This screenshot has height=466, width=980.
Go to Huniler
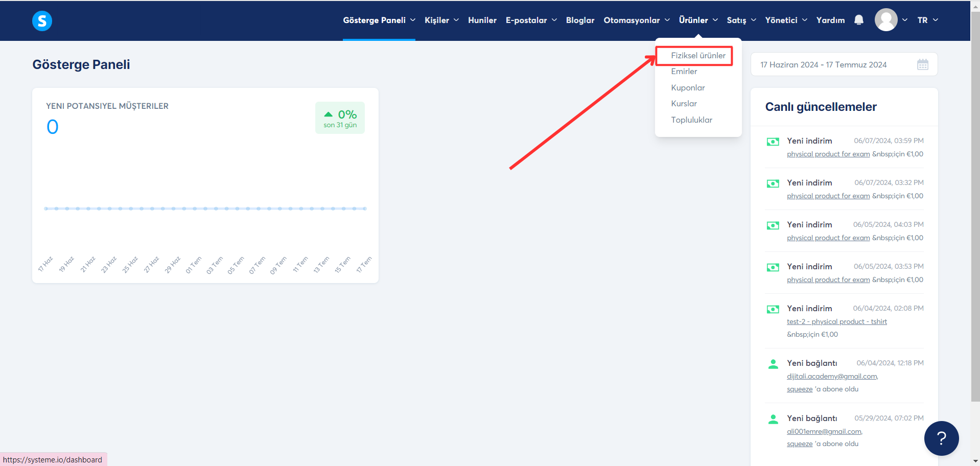tap(482, 20)
